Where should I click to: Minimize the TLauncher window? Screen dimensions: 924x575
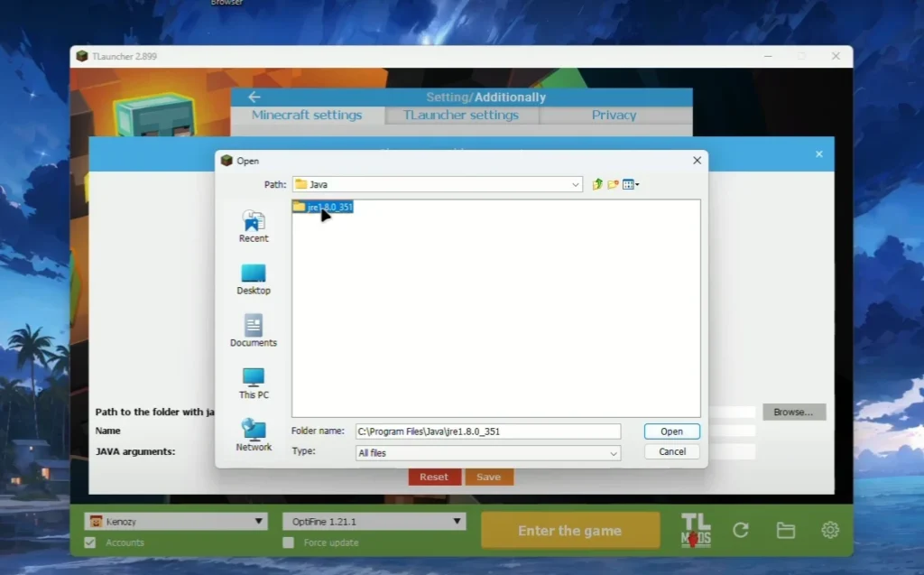pos(768,56)
